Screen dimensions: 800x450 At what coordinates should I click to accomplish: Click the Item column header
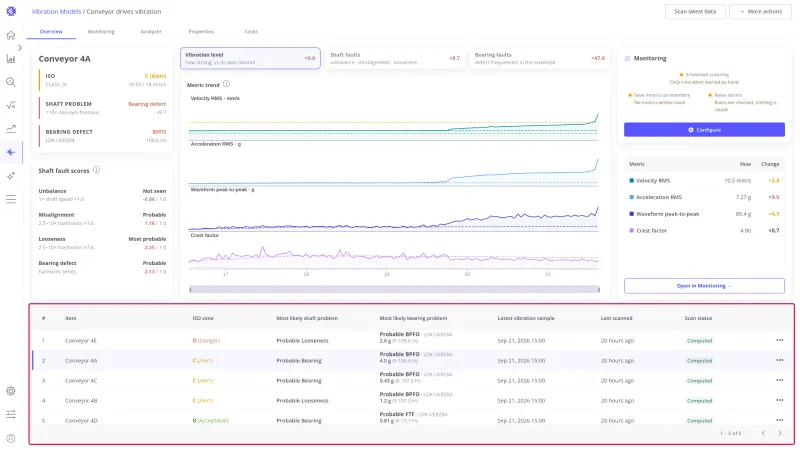(70, 318)
